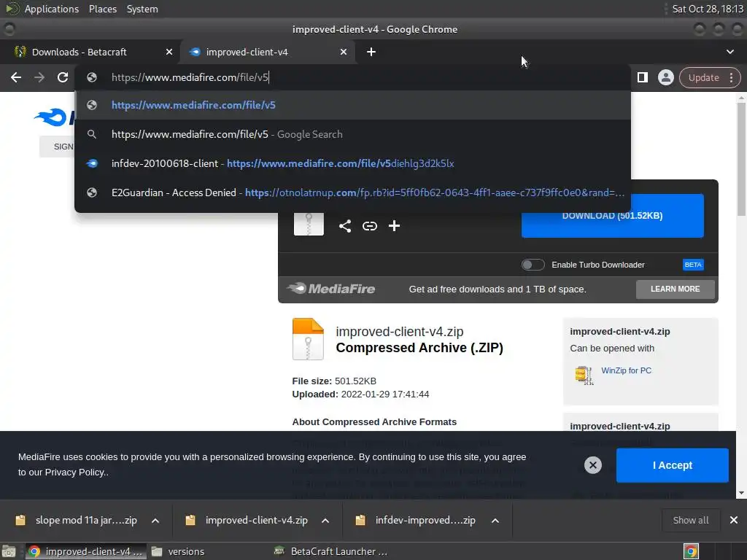Viewport: 747px width, 560px height.
Task: Click the plus add-to-account icon
Action: pos(394,226)
